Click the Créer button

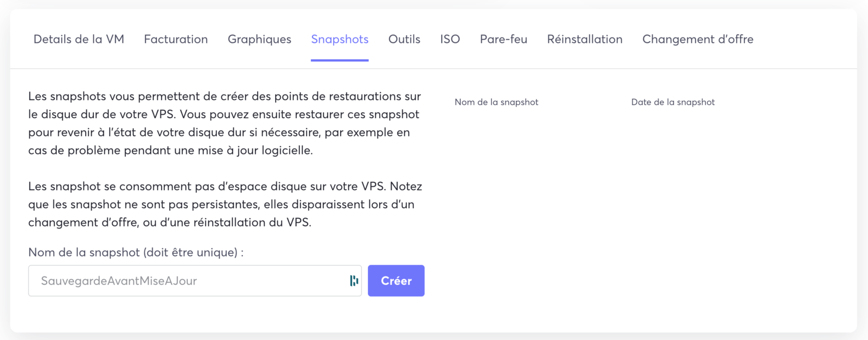click(x=396, y=280)
